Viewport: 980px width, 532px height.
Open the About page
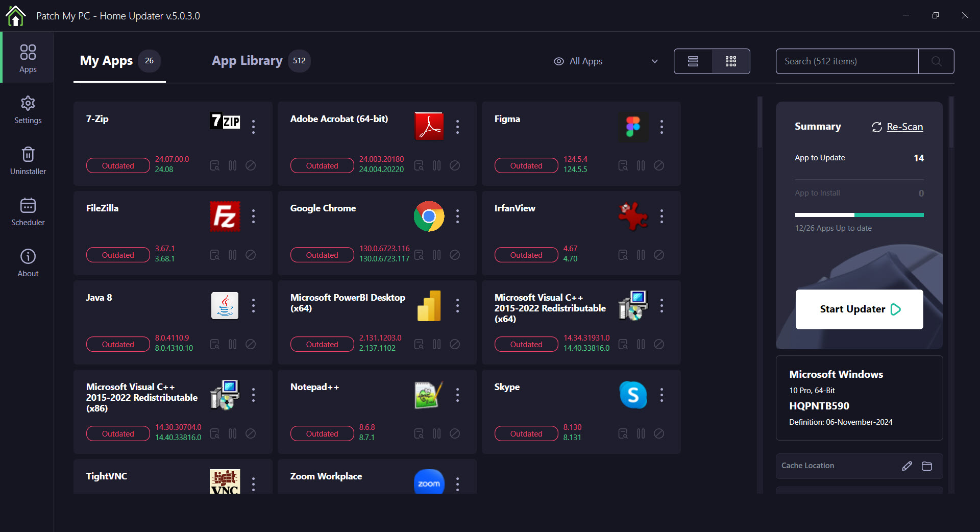pos(28,263)
